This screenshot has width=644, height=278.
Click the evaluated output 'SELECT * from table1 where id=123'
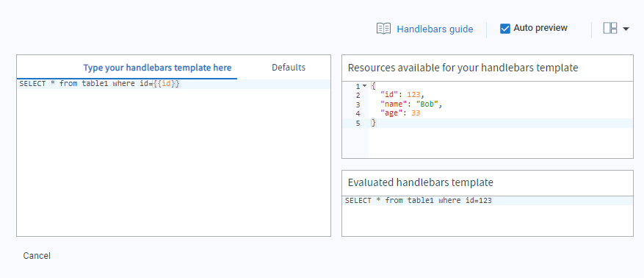click(x=419, y=201)
